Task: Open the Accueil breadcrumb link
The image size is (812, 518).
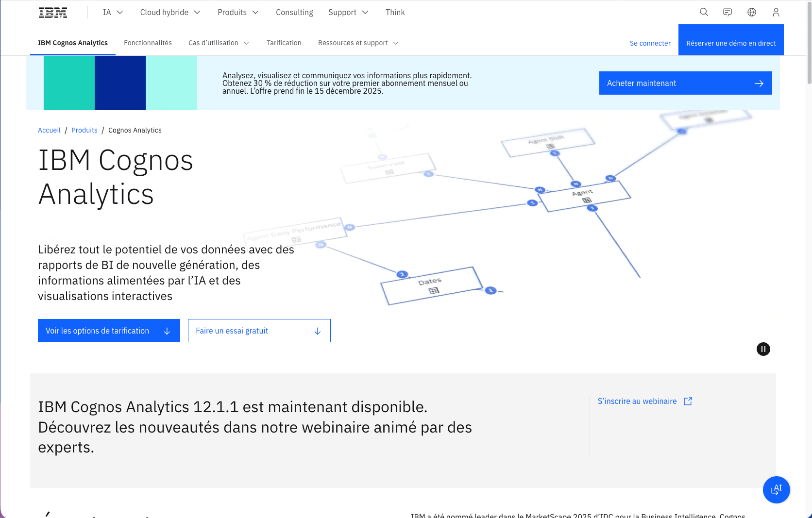Action: click(49, 130)
